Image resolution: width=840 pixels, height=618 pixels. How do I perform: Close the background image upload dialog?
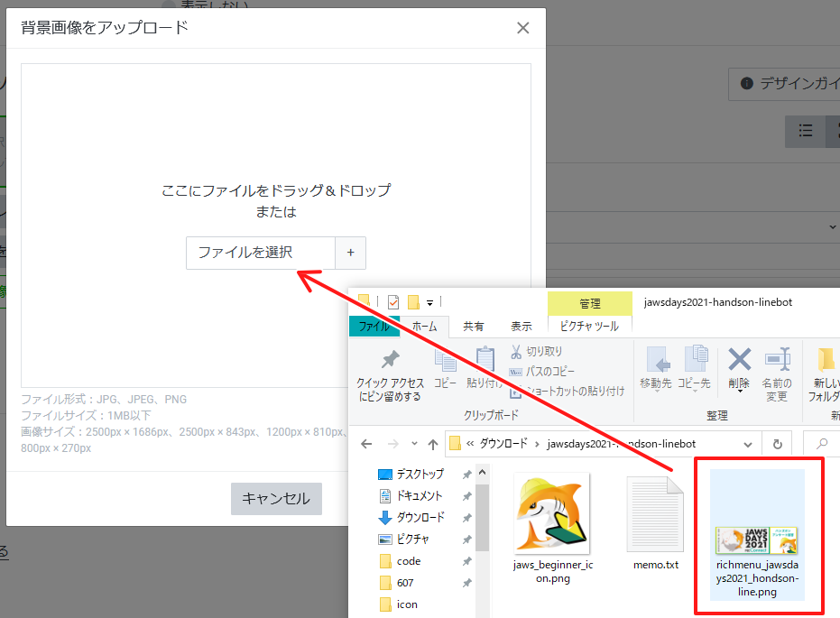(x=523, y=28)
